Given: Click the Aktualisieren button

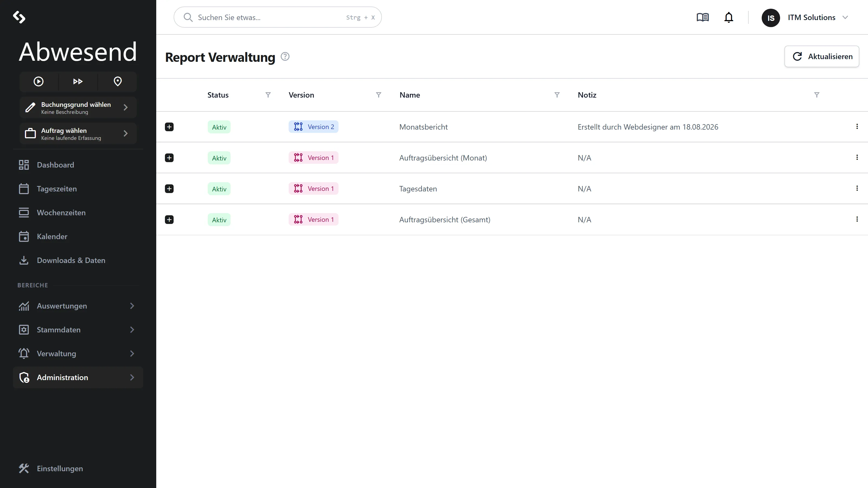Looking at the screenshot, I should click(x=822, y=57).
